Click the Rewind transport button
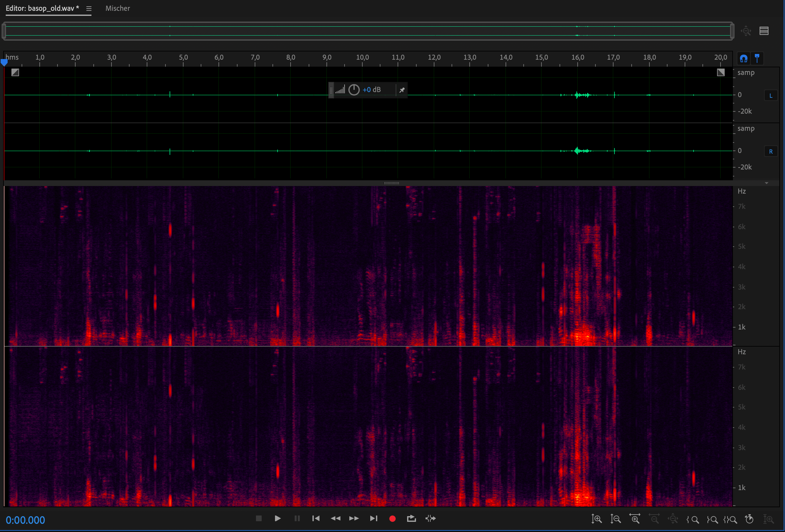The image size is (785, 532). pos(335,518)
